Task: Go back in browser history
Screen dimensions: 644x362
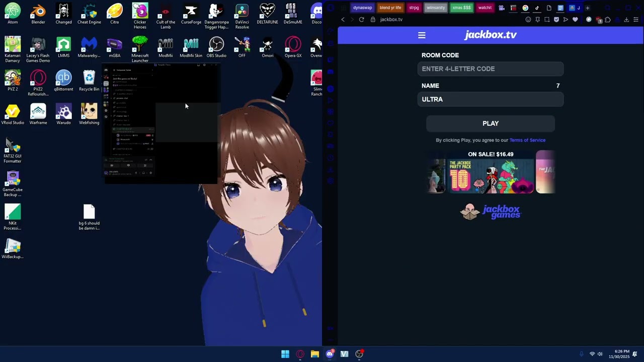Action: pos(343,20)
